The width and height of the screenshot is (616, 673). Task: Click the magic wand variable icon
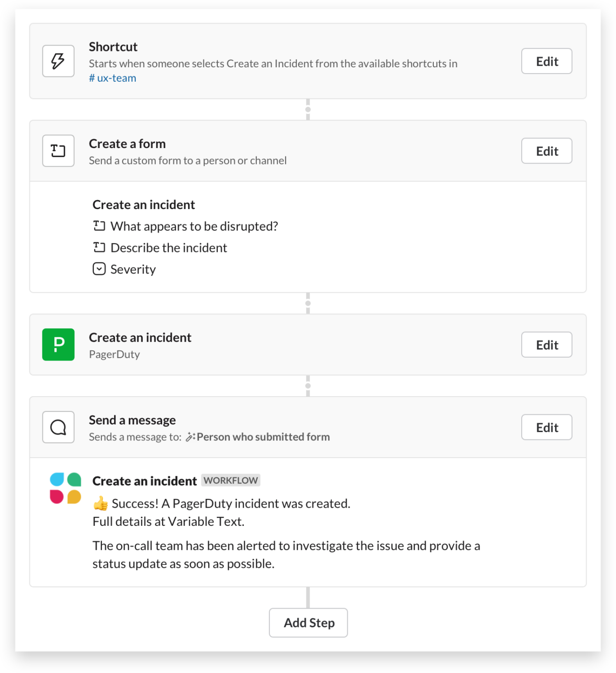pyautogui.click(x=190, y=437)
